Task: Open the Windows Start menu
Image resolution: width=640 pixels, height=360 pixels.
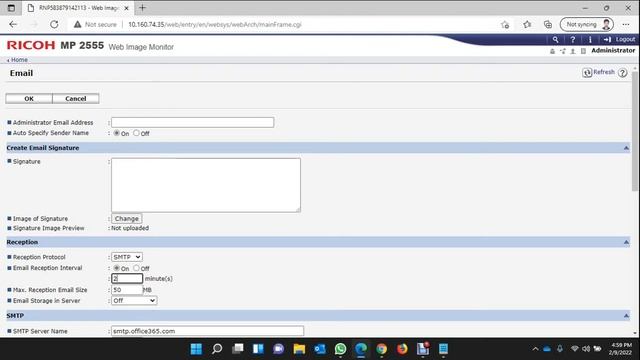Action: pos(196,349)
